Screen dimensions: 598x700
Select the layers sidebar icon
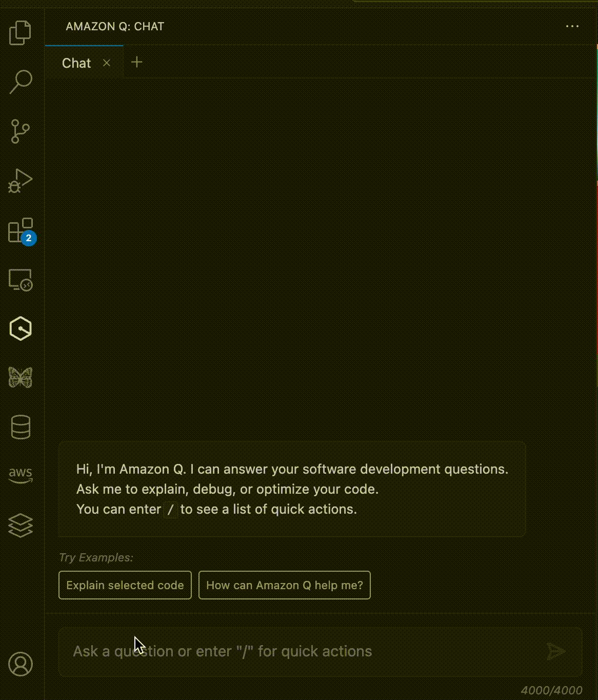(20, 524)
